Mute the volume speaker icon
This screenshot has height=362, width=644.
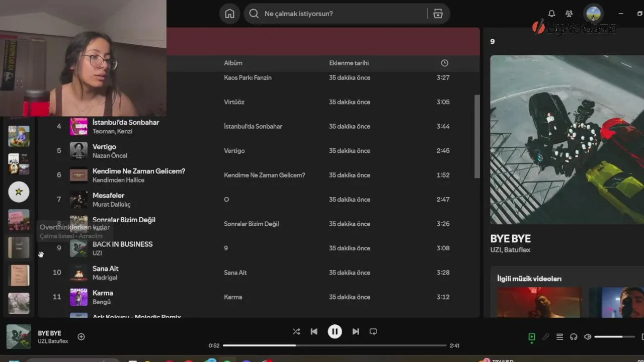click(588, 337)
